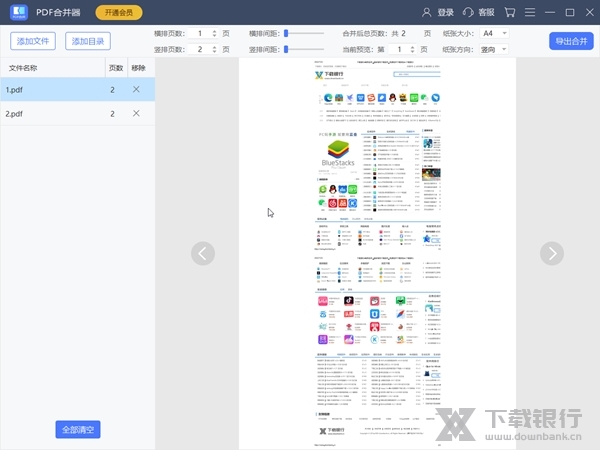Adjust the 横排间距 slider handle
The image size is (600, 450).
click(286, 34)
